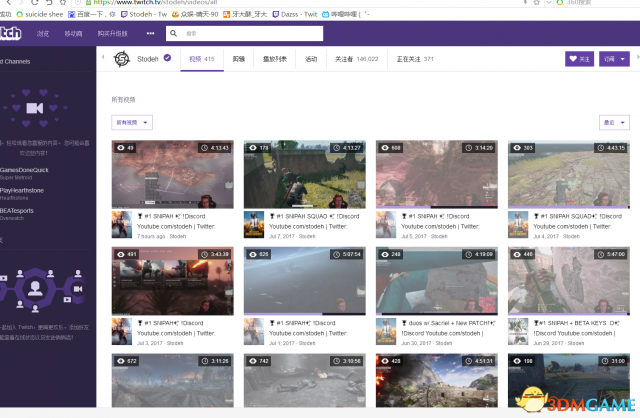Click the Browse item in Twitch navbar
The height and width of the screenshot is (418, 640).
point(43,33)
